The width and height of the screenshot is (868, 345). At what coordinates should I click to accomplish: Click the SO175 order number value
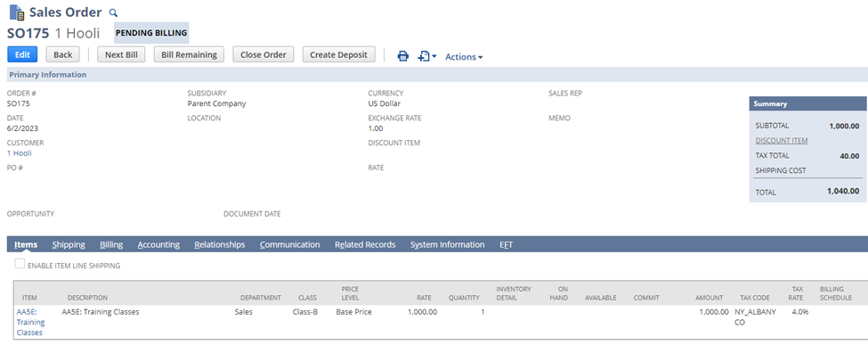(x=19, y=103)
